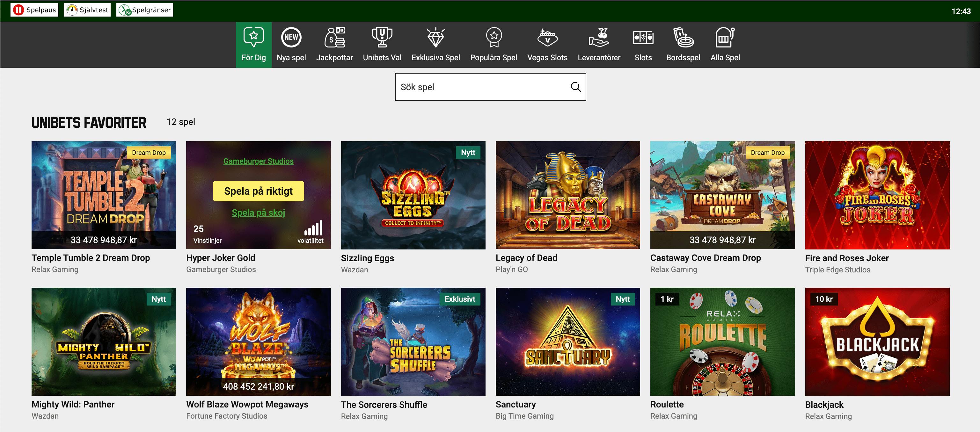Switch to the Jackpottar tab label
This screenshot has height=432, width=980.
tap(334, 57)
